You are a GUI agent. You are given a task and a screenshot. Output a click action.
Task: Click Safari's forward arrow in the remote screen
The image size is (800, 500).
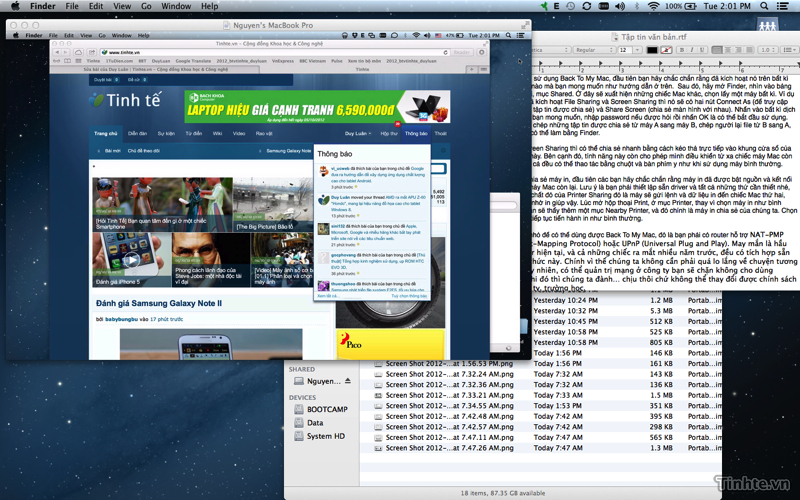[x=65, y=52]
